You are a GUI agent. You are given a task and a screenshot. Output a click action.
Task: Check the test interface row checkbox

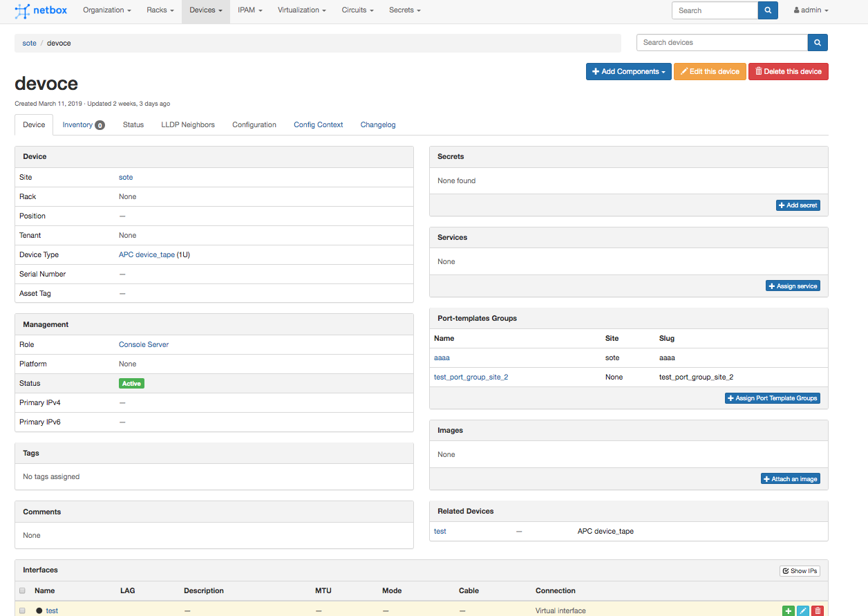pyautogui.click(x=23, y=611)
